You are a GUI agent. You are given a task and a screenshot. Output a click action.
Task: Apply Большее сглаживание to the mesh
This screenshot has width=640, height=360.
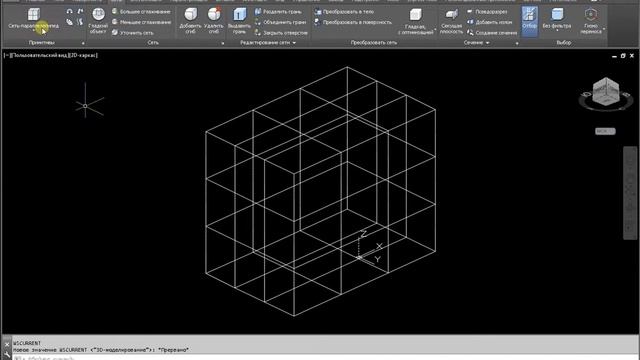141,11
